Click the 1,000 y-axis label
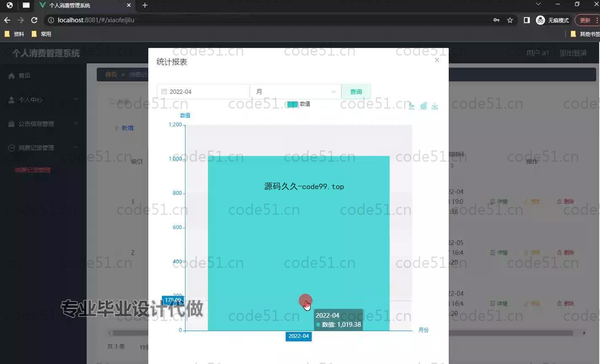The height and width of the screenshot is (364, 600). pos(175,159)
